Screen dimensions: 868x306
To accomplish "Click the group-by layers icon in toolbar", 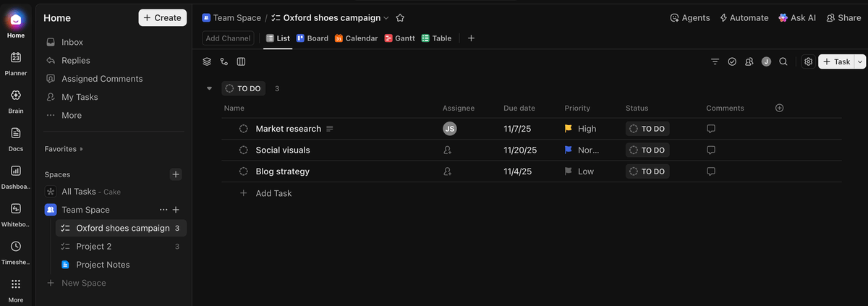I will click(x=207, y=62).
